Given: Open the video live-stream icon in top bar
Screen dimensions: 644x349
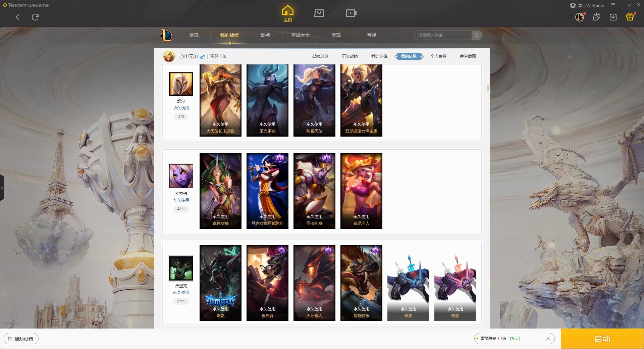Looking at the screenshot, I should tap(351, 13).
